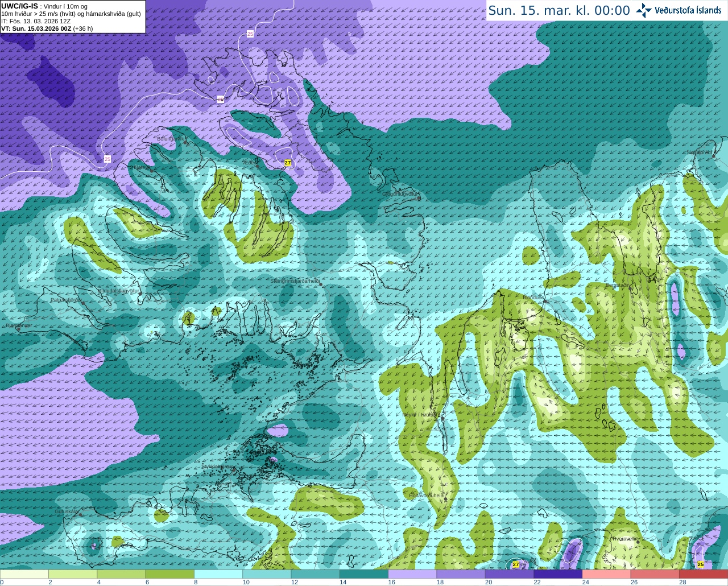Pick the 24–26 m/s pink legend swatch
Screen dimensions: 728x586
607,574
